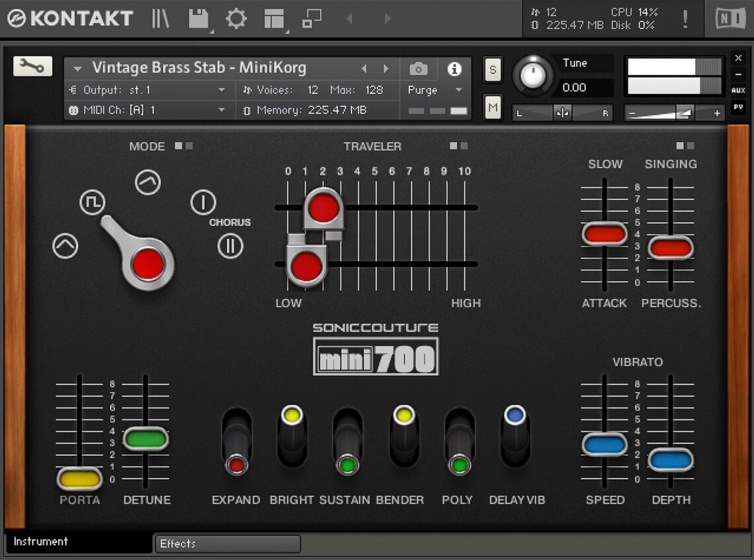Viewport: 754px width, 560px height.
Task: Select the Instrument tab
Action: tap(40, 541)
